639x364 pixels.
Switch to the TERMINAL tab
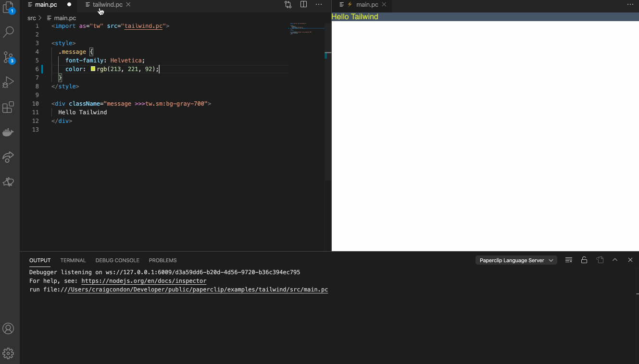pos(73,260)
